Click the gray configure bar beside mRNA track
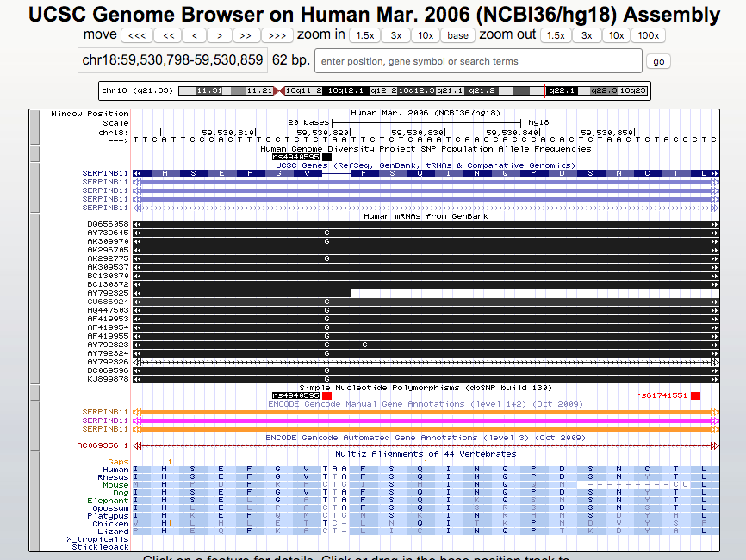 coord(34,297)
